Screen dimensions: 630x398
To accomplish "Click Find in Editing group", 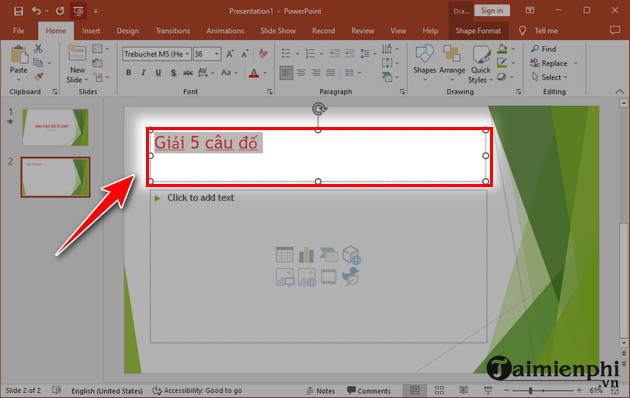I will pyautogui.click(x=544, y=49).
